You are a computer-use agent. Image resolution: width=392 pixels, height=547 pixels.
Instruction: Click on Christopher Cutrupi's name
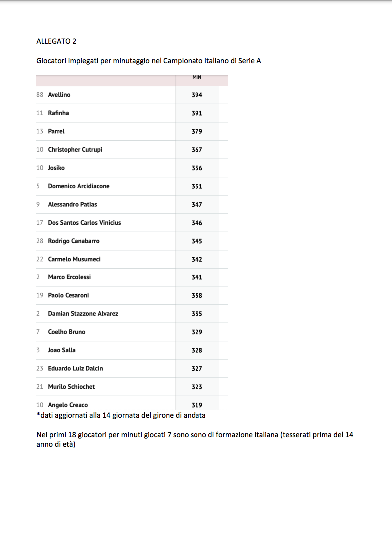point(75,150)
